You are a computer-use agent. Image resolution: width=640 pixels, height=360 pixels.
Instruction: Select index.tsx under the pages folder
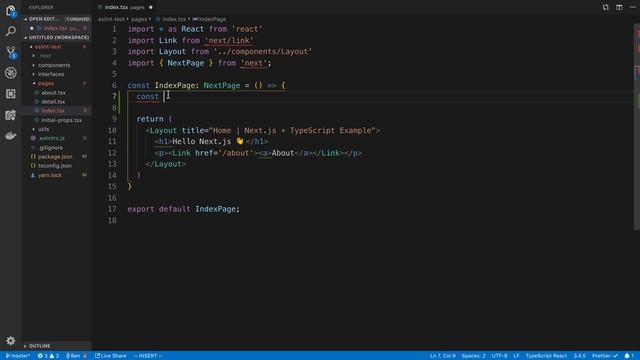pyautogui.click(x=56, y=111)
